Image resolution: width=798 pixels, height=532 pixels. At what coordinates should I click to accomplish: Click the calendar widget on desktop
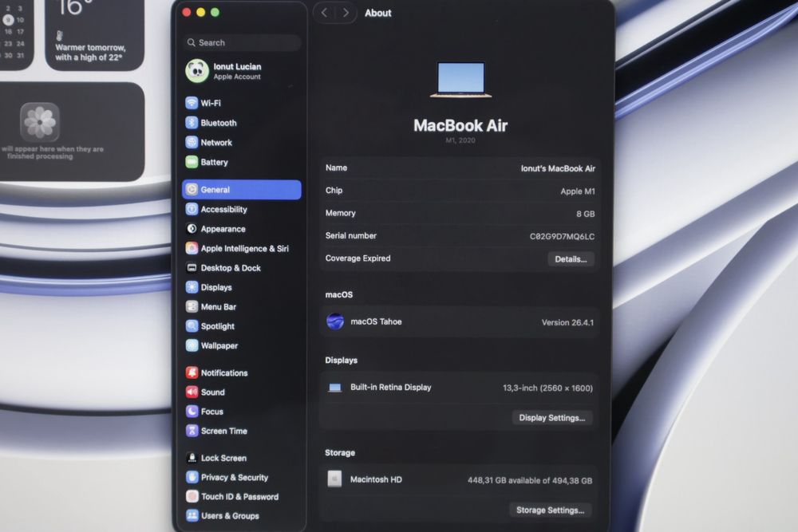point(15,33)
